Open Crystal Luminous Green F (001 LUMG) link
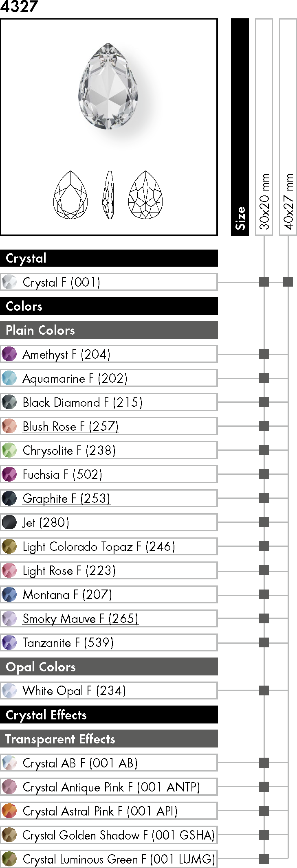The width and height of the screenshot is (297, 868). 119,859
